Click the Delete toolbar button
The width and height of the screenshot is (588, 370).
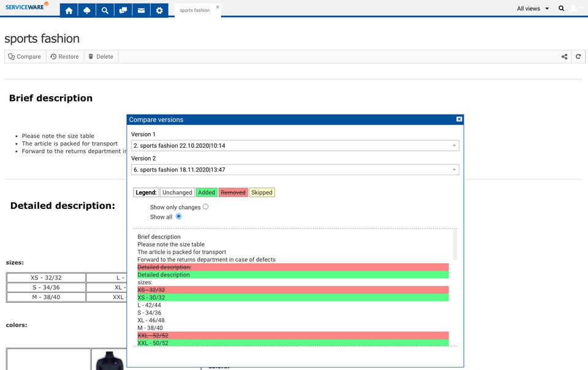tap(101, 56)
